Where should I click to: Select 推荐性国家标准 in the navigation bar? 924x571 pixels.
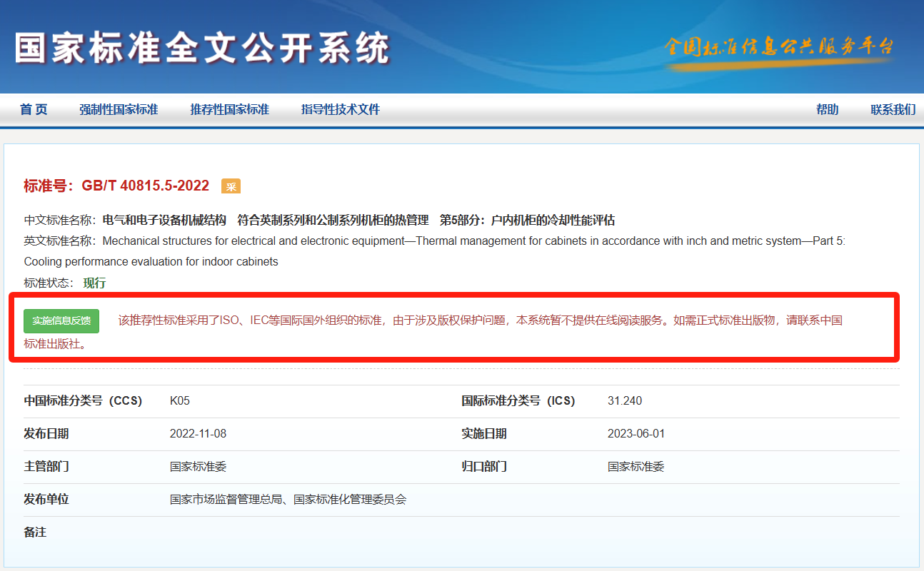[229, 109]
